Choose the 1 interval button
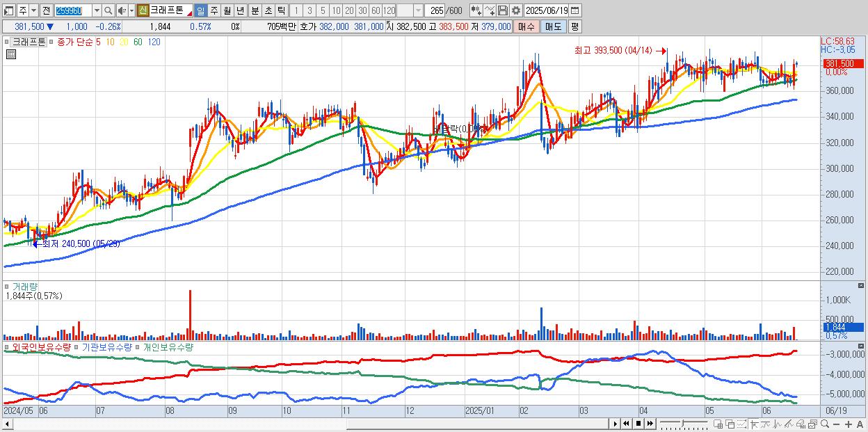This screenshot has width=868, height=432. click(296, 10)
